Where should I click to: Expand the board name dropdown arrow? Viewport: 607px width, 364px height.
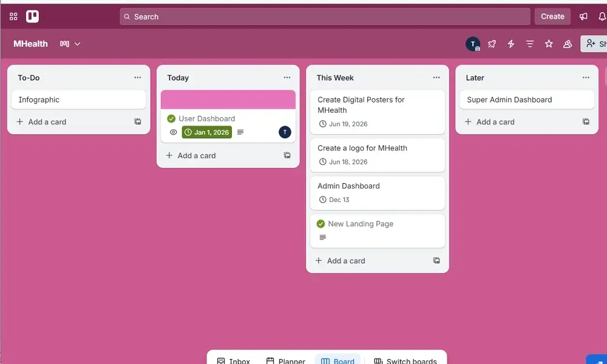(x=77, y=44)
